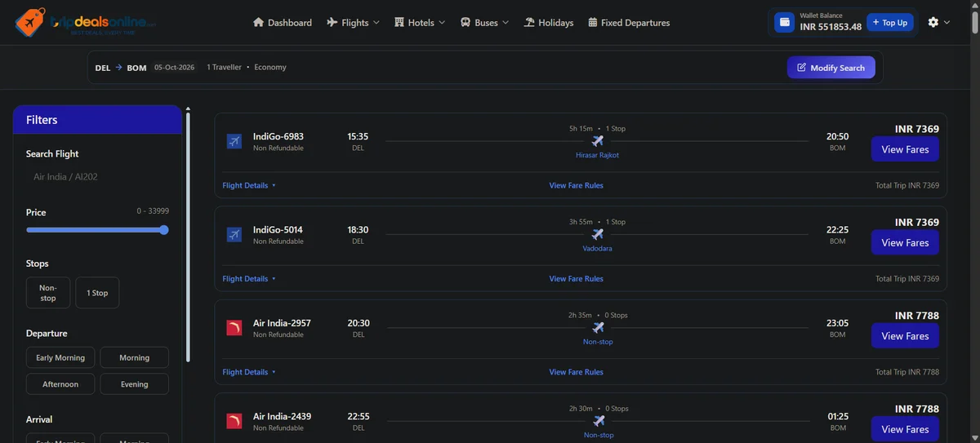Click the TripDealsOnline logo
Image resolution: width=980 pixels, height=443 pixels.
coord(85,22)
